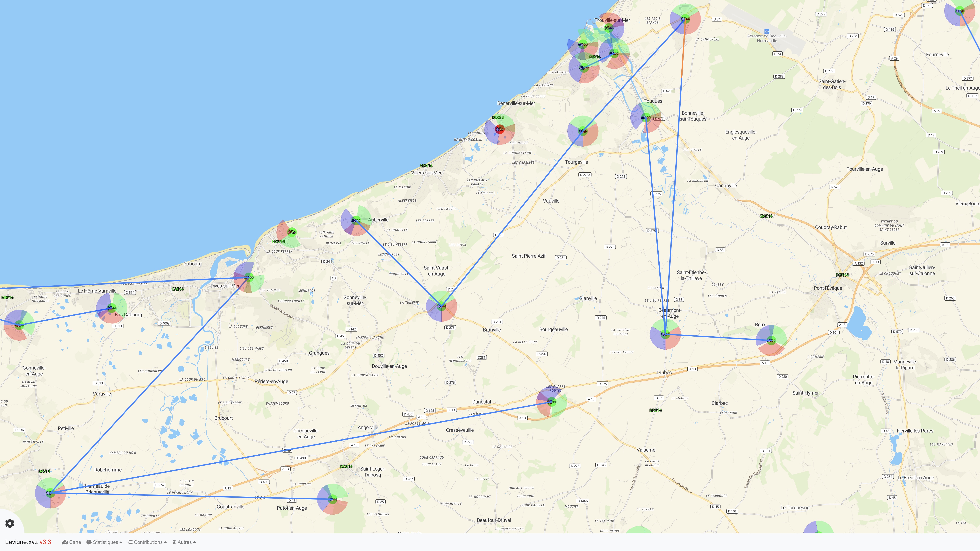Click the BLO14 site label
Viewport: 980px width, 551px height.
(x=498, y=118)
